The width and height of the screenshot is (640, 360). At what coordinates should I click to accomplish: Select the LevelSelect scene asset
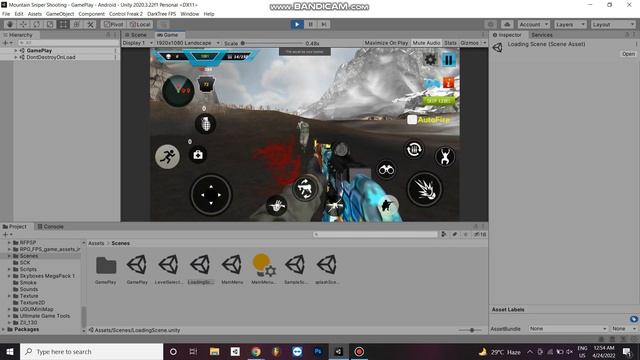[x=168, y=269]
